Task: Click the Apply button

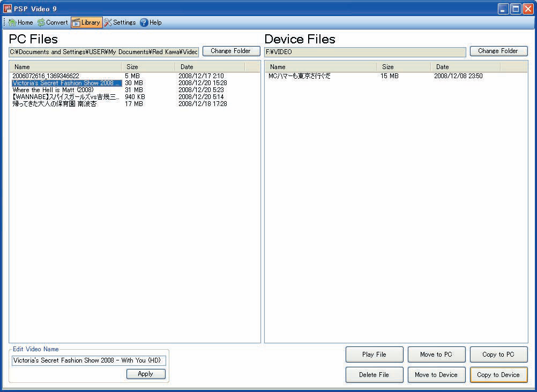Action: [x=146, y=374]
